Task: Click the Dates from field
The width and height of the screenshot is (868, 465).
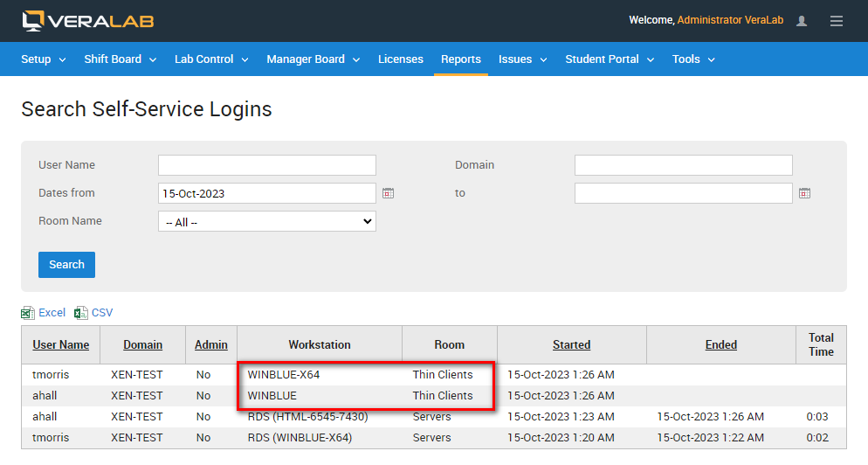Action: tap(267, 193)
